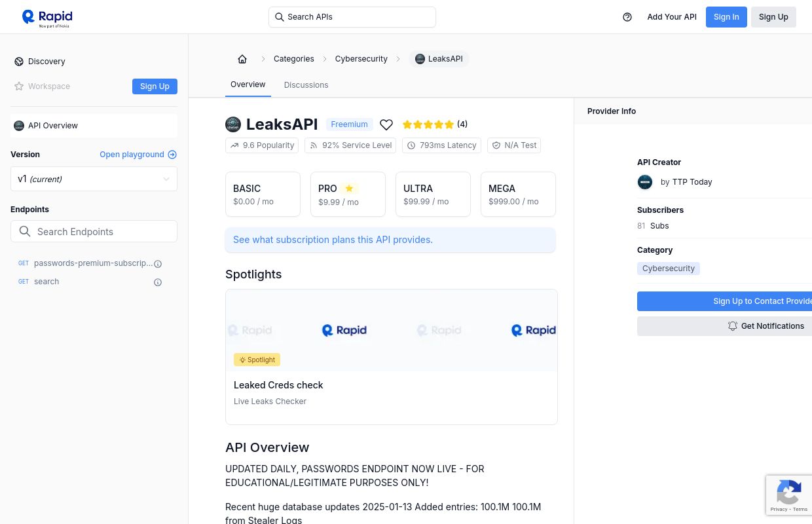
Task: Click the header Sign Up button
Action: click(x=773, y=17)
